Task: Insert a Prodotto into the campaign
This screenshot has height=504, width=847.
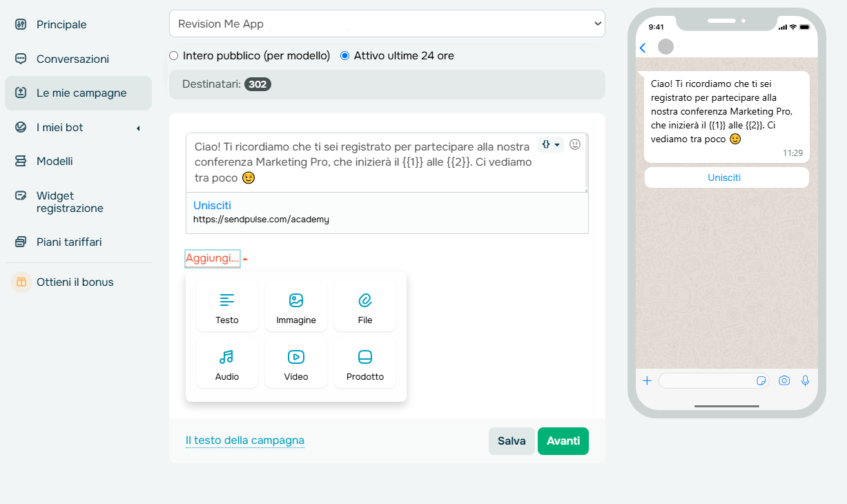Action: pyautogui.click(x=364, y=363)
